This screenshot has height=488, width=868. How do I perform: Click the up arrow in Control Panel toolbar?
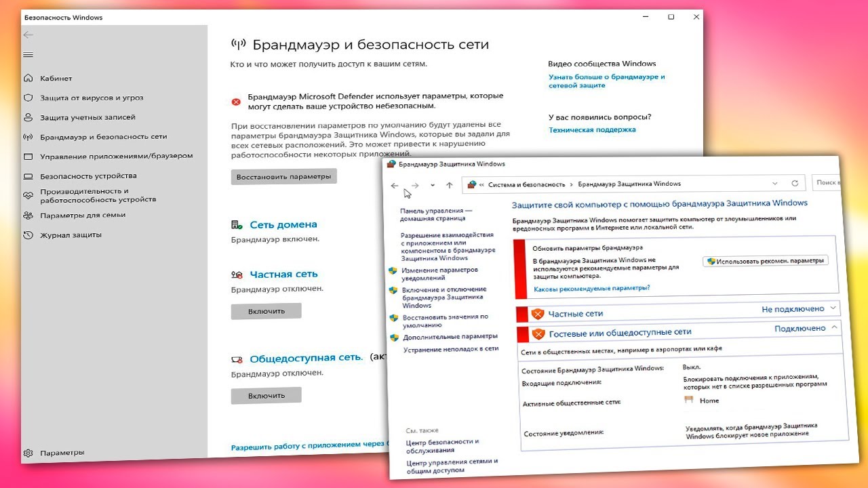click(x=449, y=185)
